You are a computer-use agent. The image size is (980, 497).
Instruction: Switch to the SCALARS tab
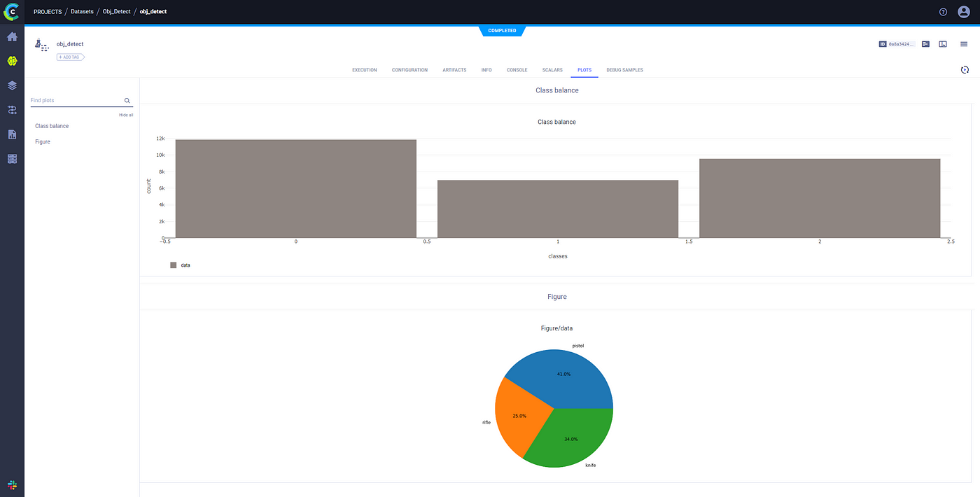point(552,70)
